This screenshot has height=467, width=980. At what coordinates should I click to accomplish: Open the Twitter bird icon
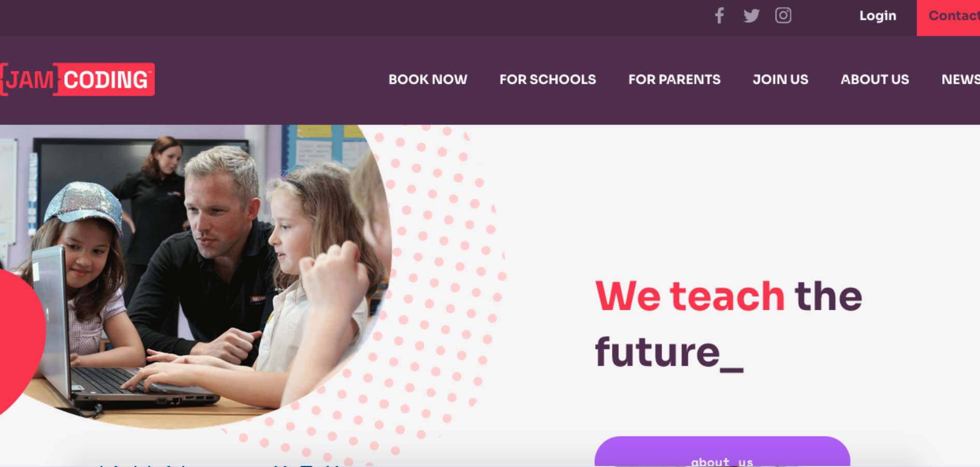pyautogui.click(x=751, y=16)
